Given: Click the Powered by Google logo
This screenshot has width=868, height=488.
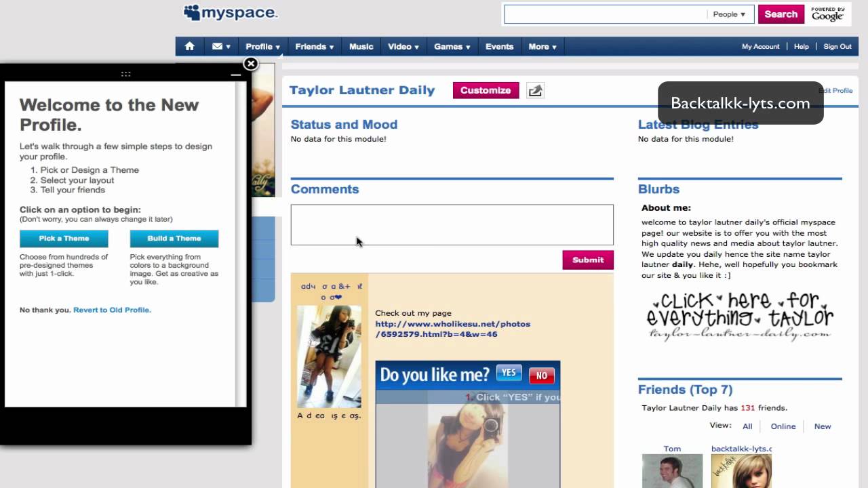Looking at the screenshot, I should tap(827, 14).
